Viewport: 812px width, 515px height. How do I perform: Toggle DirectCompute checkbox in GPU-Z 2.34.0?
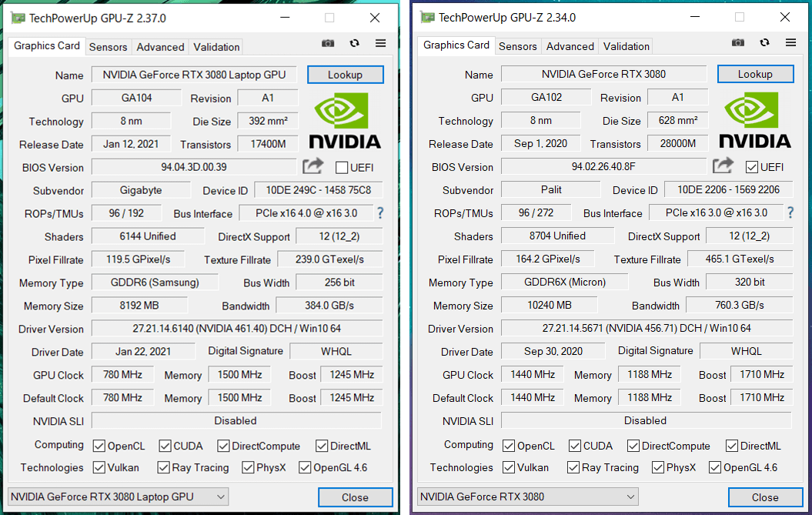(x=633, y=446)
